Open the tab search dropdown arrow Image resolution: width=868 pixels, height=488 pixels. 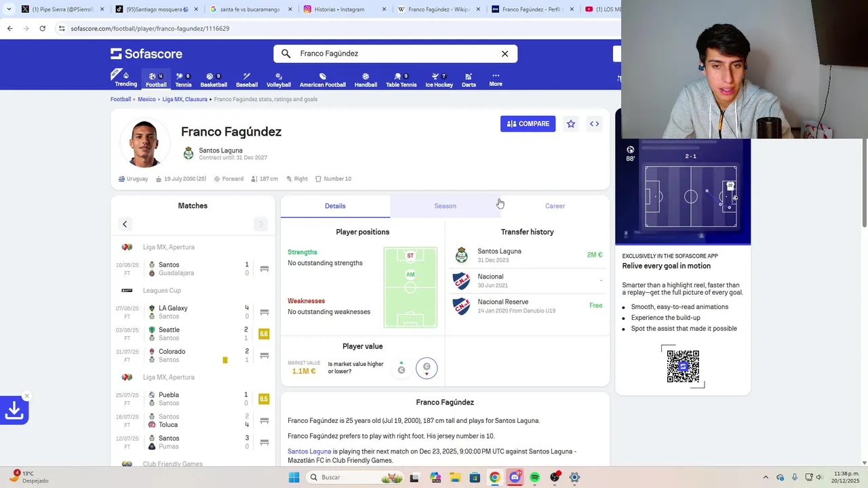click(x=9, y=9)
